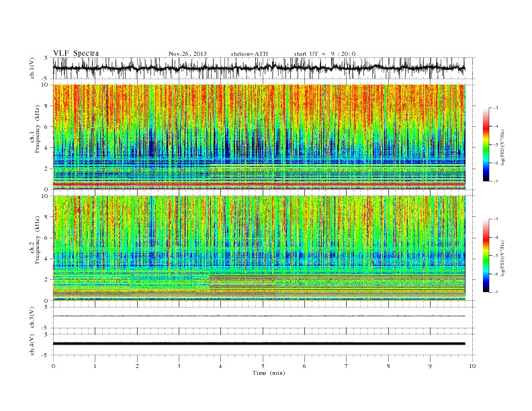Click time axis tick label "3"
The height and width of the screenshot is (411, 532).
[179, 366]
